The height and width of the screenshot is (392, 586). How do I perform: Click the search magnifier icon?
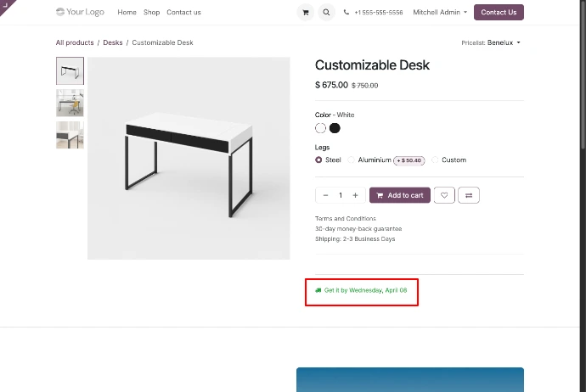[x=326, y=13]
